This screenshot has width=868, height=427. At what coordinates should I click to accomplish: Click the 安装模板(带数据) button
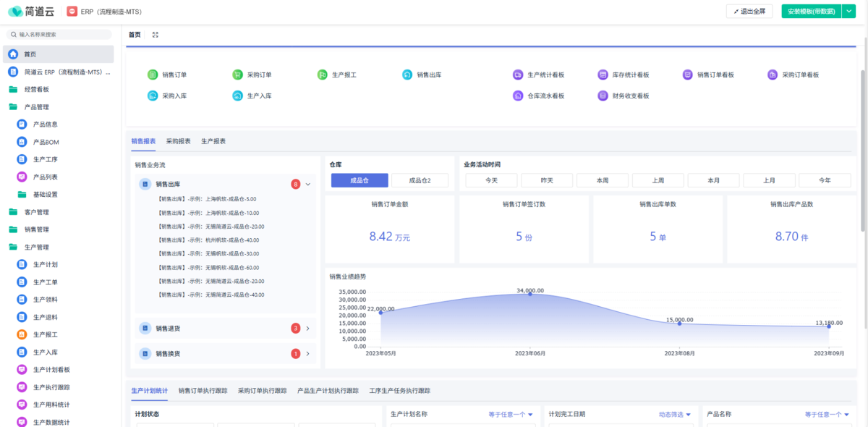click(x=811, y=12)
